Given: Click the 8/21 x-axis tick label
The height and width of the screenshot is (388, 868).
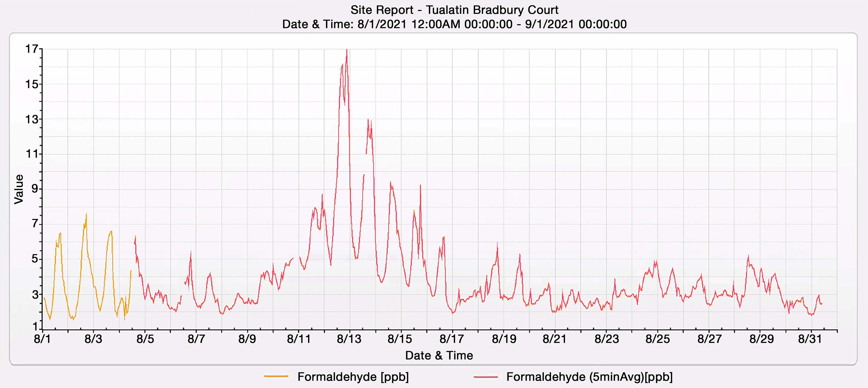Looking at the screenshot, I should (x=554, y=339).
